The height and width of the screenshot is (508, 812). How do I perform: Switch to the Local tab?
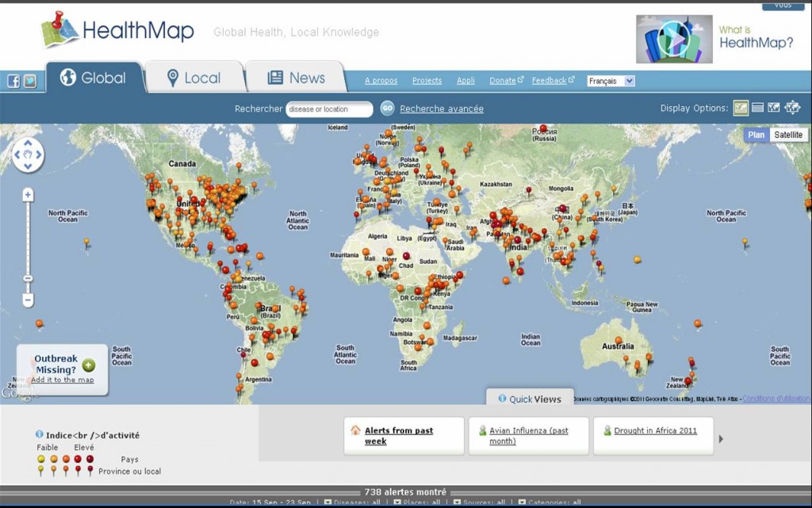point(195,77)
